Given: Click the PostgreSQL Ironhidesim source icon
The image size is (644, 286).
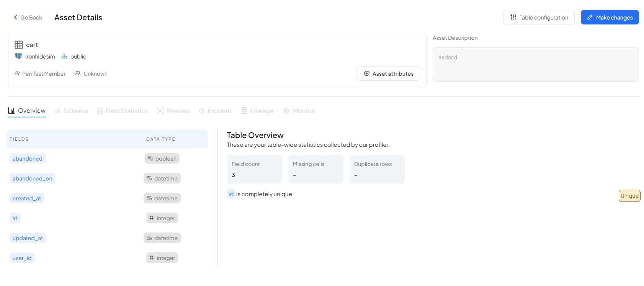Looking at the screenshot, I should tap(18, 56).
